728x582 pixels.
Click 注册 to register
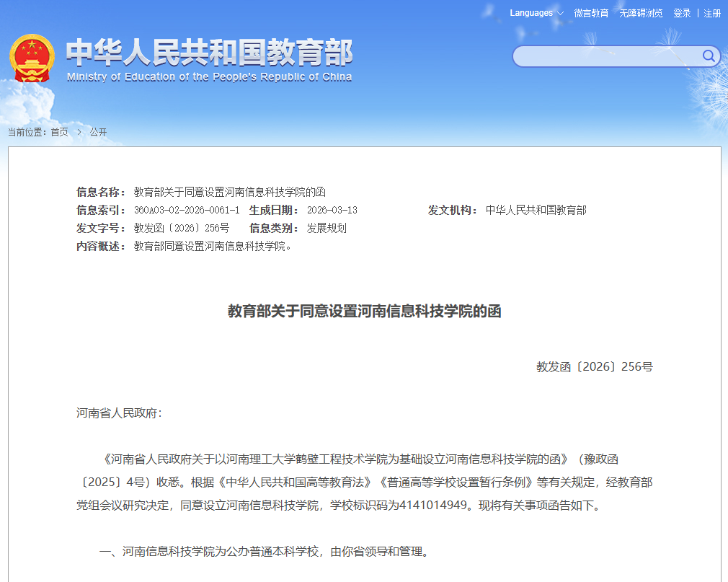(x=712, y=13)
